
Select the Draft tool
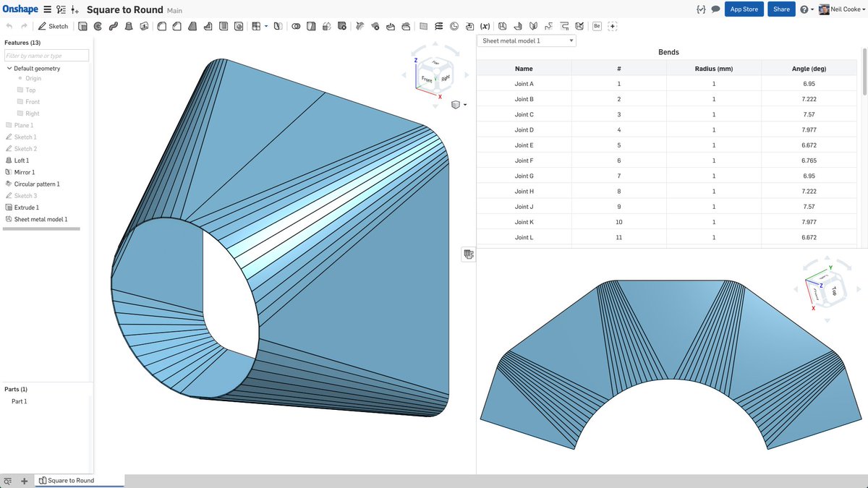192,26
